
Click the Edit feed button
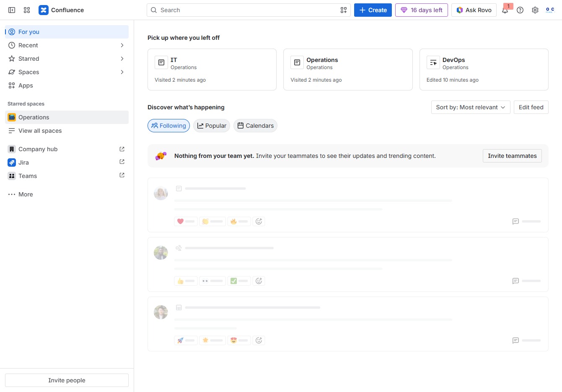pos(531,107)
